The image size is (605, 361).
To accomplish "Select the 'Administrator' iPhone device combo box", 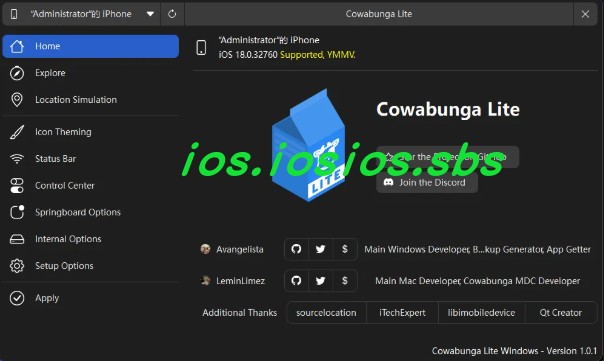I will click(81, 14).
